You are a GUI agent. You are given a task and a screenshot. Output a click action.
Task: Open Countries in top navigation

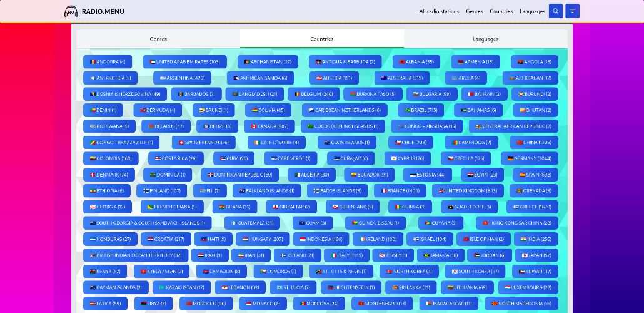pyautogui.click(x=501, y=11)
